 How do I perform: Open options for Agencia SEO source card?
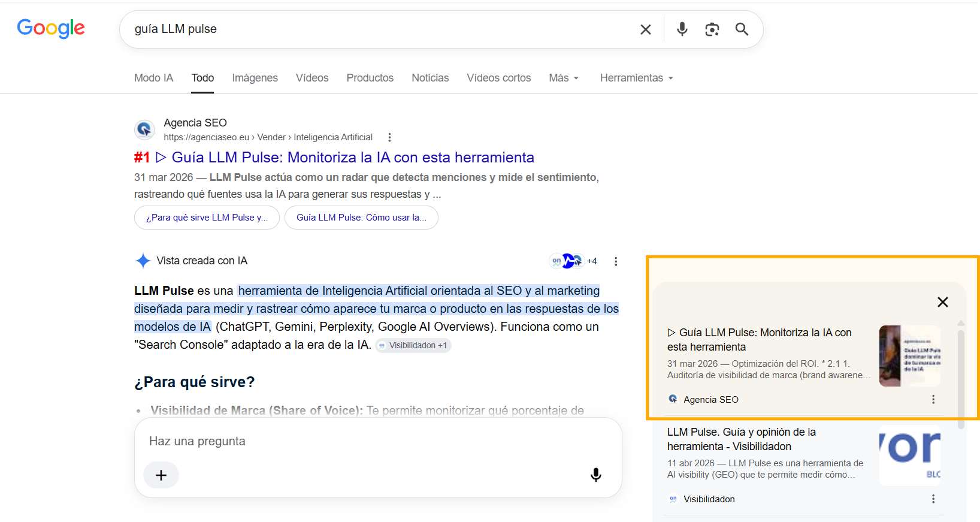pyautogui.click(x=933, y=399)
